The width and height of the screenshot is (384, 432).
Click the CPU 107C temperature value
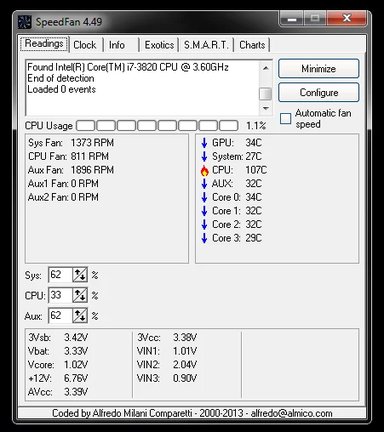coord(256,170)
